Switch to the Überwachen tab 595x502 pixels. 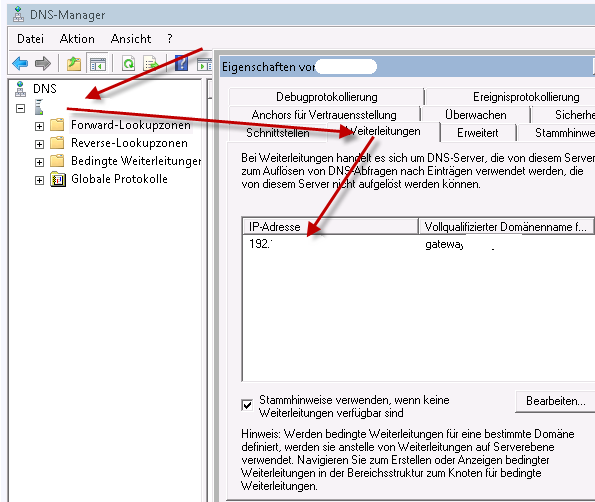(x=475, y=115)
